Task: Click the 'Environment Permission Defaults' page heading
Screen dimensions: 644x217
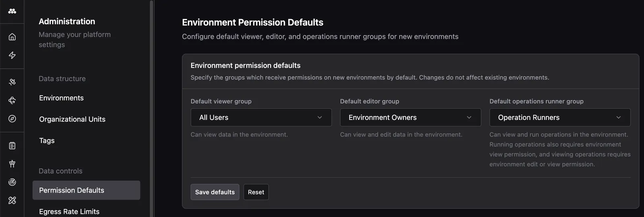Action: [x=252, y=23]
